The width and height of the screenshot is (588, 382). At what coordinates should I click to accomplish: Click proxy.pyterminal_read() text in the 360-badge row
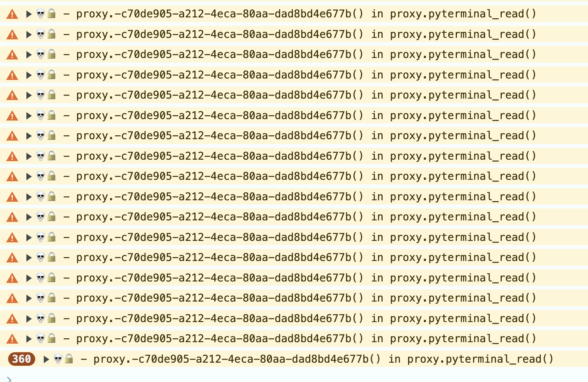480,359
